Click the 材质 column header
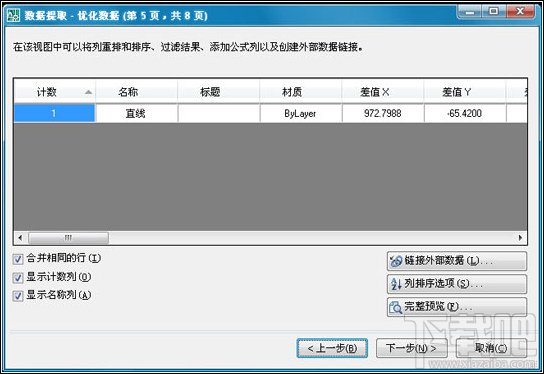Image resolution: width=544 pixels, height=374 pixels. (300, 92)
